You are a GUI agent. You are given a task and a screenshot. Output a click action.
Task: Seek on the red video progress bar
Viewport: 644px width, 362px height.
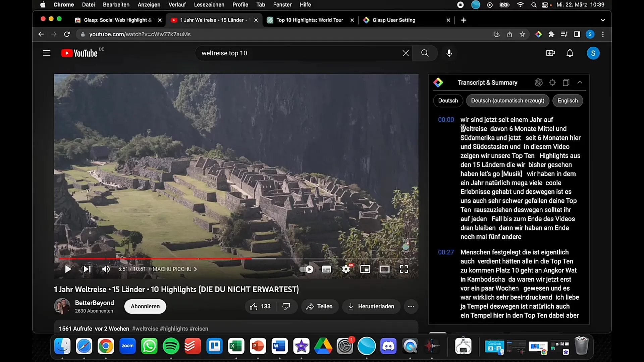155,259
